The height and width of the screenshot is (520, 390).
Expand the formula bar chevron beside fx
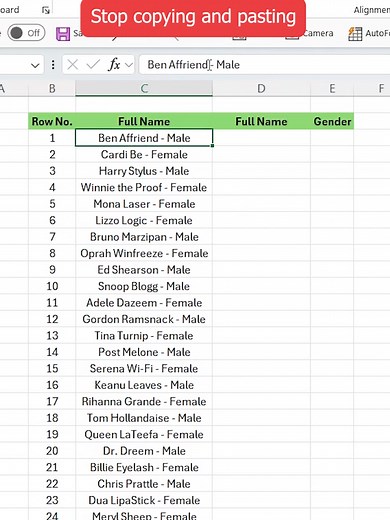129,65
